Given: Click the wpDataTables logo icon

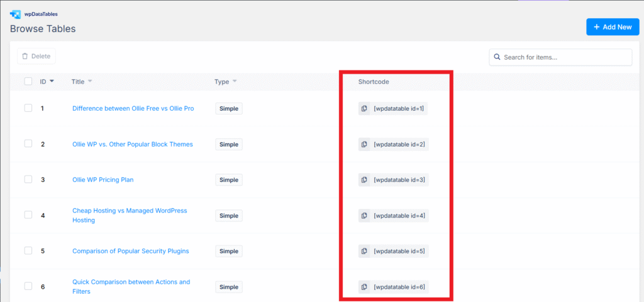Looking at the screenshot, I should click(x=16, y=13).
